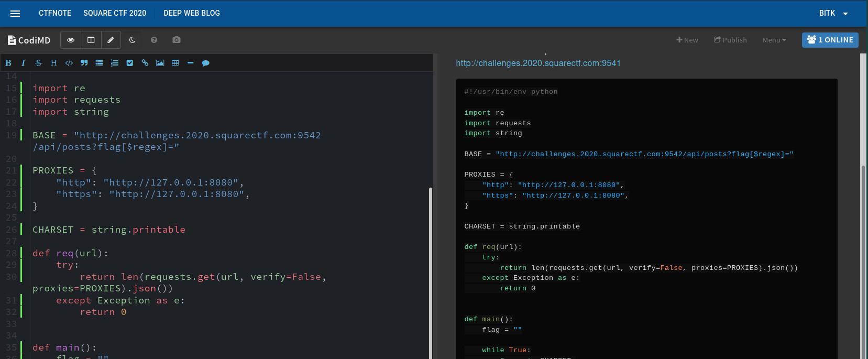Click the CodiMD logo

[29, 40]
